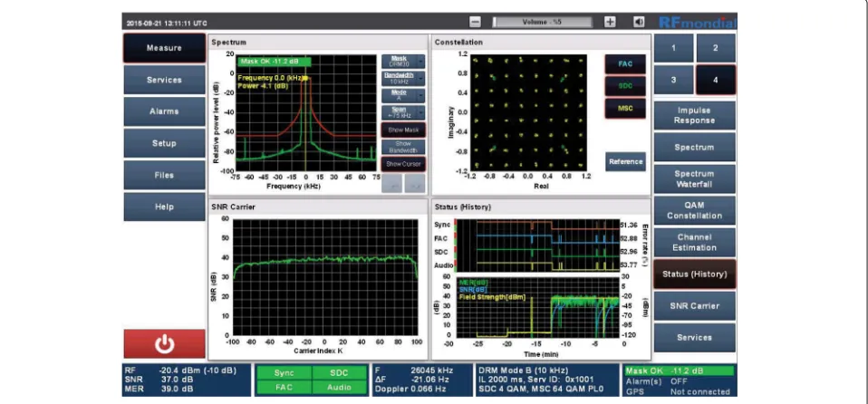Viewport: 868px width, 404px height.
Task: Click the ΔF -21.06 Hz value
Action: click(411, 380)
